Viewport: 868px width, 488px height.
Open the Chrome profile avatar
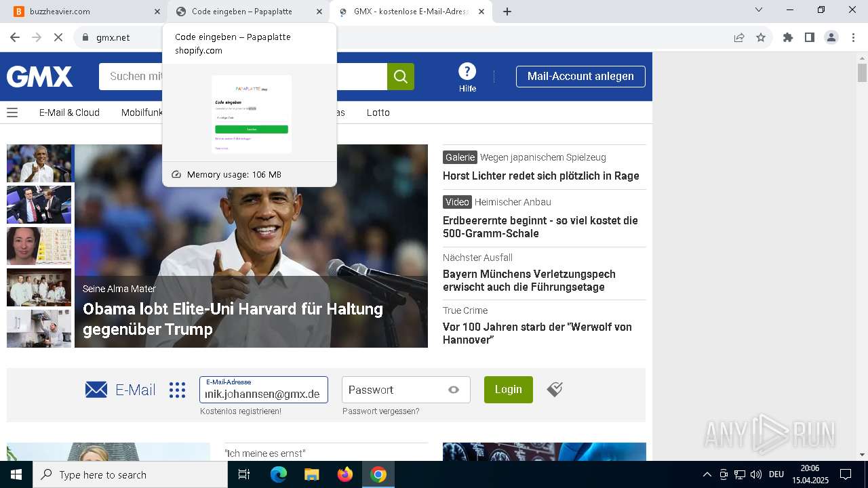click(x=831, y=37)
